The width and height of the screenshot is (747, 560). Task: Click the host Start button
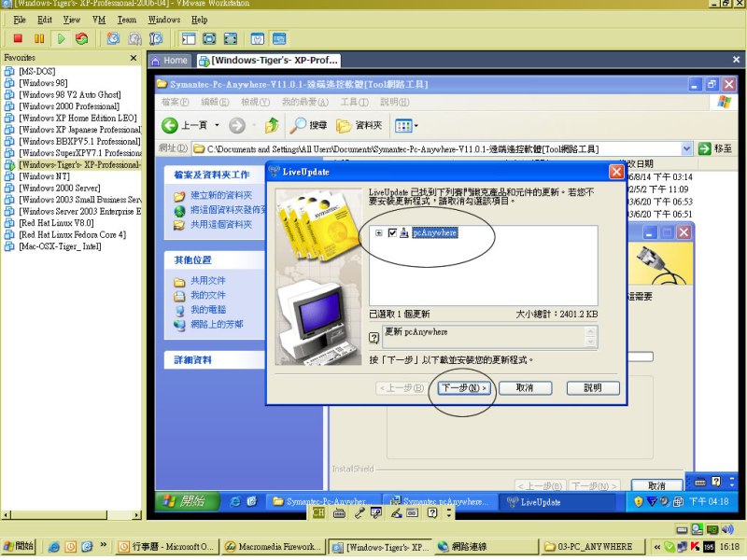tap(19, 547)
